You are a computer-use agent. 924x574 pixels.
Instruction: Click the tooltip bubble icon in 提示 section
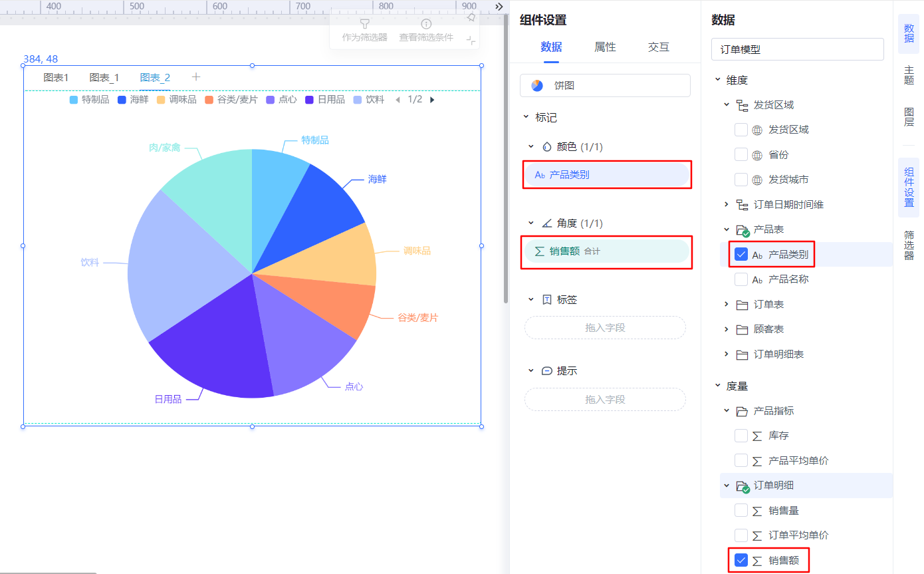[x=547, y=371]
